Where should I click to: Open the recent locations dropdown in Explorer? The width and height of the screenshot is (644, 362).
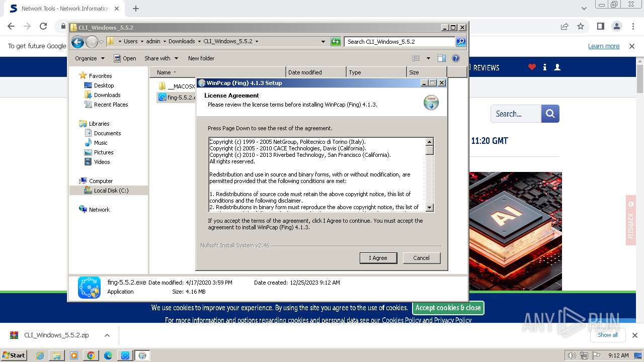[101, 42]
